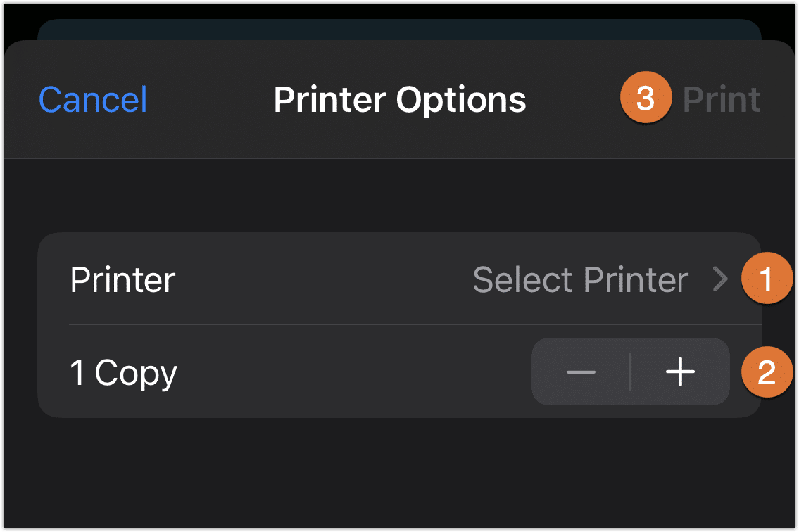The height and width of the screenshot is (532, 799).
Task: Click the chevron next to Select Printer
Action: pyautogui.click(x=720, y=279)
